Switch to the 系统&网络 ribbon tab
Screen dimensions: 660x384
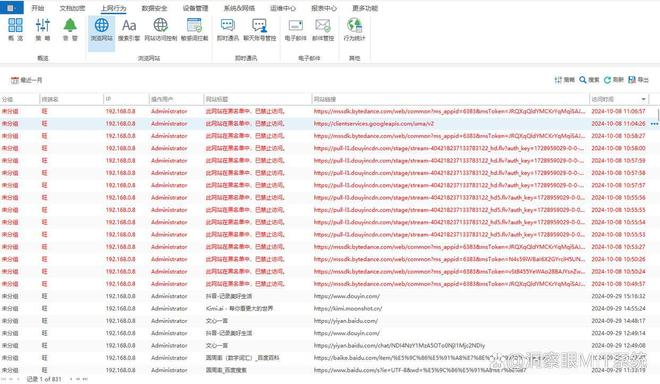pyautogui.click(x=239, y=8)
